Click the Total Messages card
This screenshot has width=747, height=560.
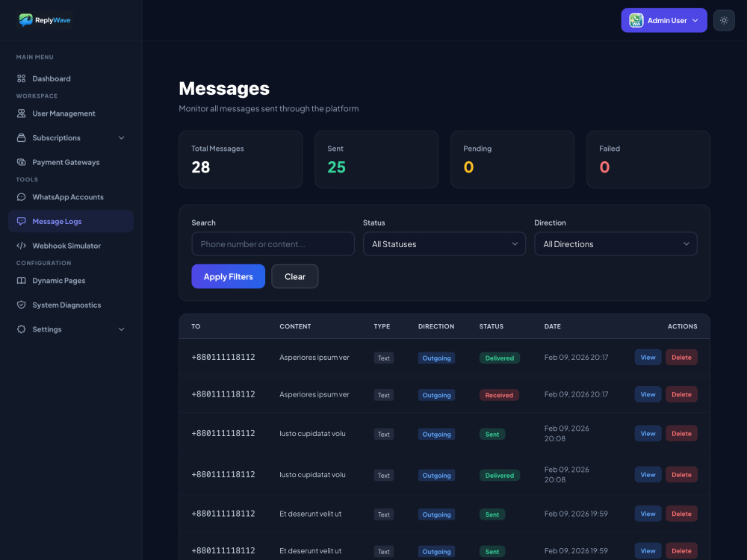coord(241,160)
